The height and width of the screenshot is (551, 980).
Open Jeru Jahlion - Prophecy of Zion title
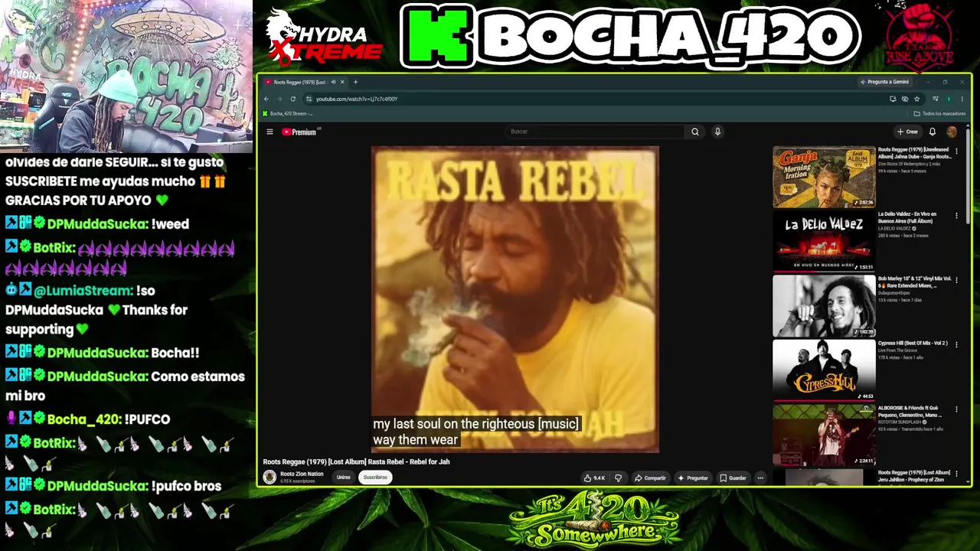[914, 476]
